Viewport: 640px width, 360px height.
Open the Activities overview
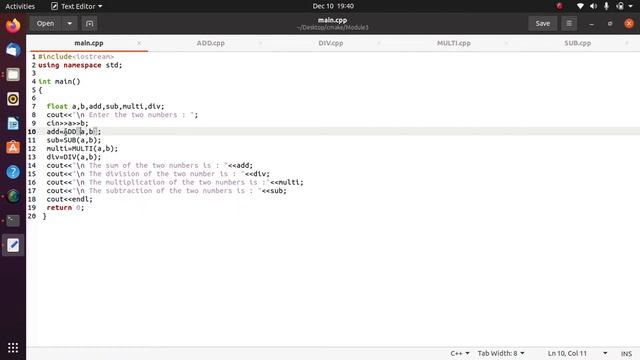point(20,6)
